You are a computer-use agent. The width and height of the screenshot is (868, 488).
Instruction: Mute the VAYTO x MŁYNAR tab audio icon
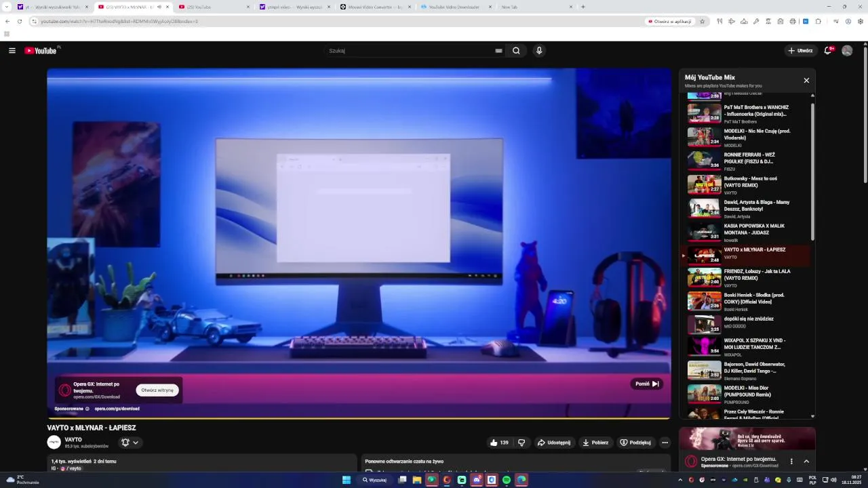point(159,7)
